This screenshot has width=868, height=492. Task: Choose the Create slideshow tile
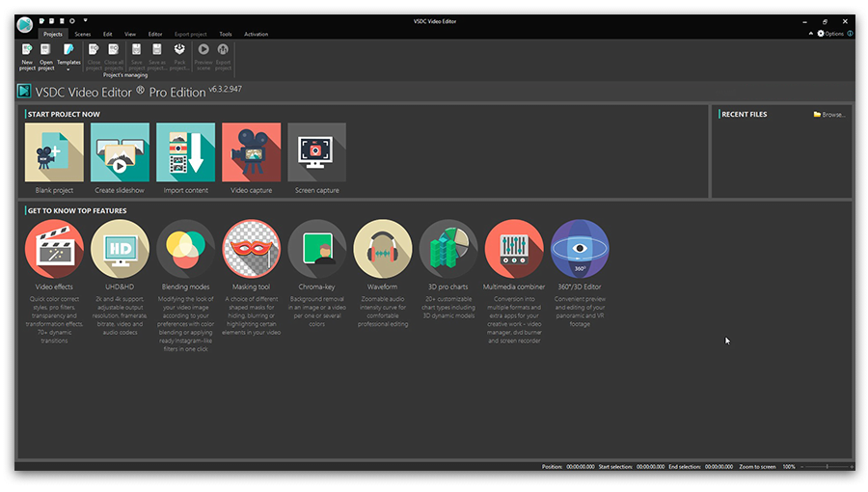point(120,152)
